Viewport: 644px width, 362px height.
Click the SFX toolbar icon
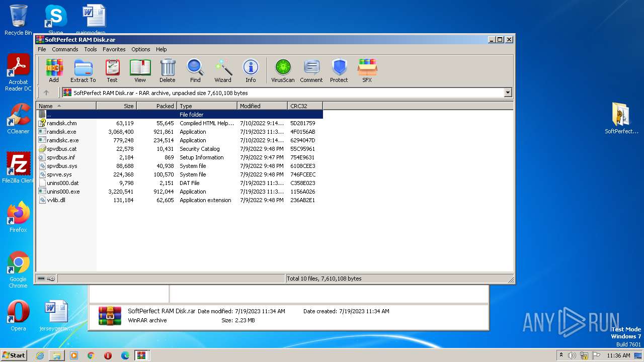tap(367, 70)
